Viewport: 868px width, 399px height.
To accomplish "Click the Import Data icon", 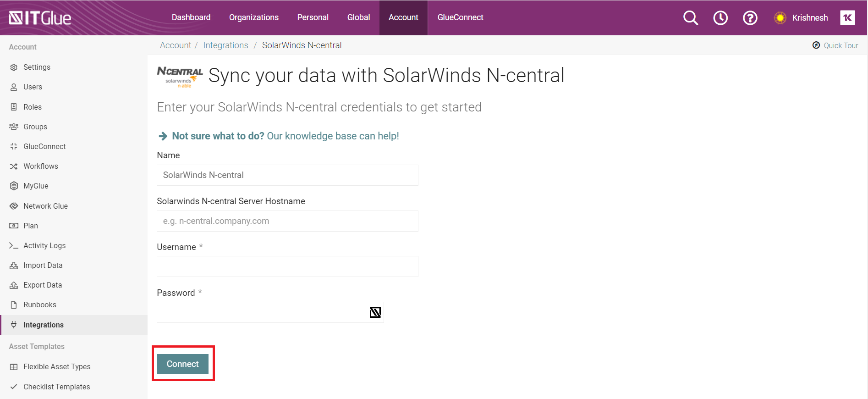I will [x=14, y=265].
